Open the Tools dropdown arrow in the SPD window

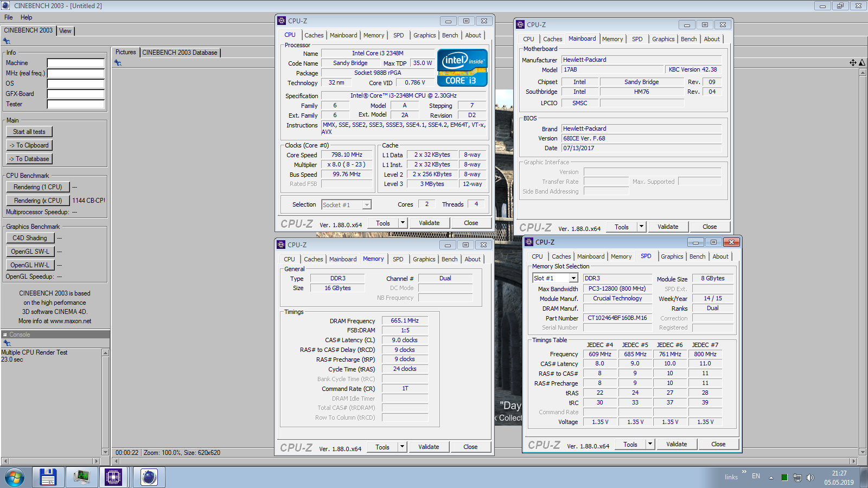(650, 444)
